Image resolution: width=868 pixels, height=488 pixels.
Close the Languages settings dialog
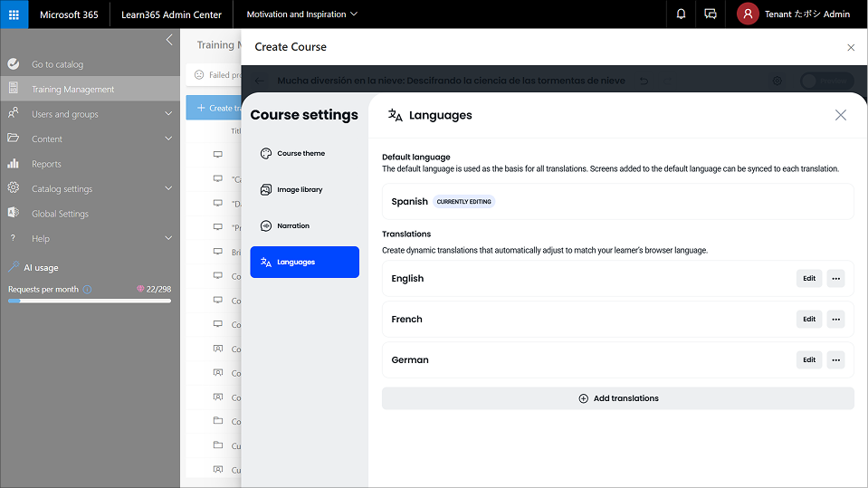point(840,115)
